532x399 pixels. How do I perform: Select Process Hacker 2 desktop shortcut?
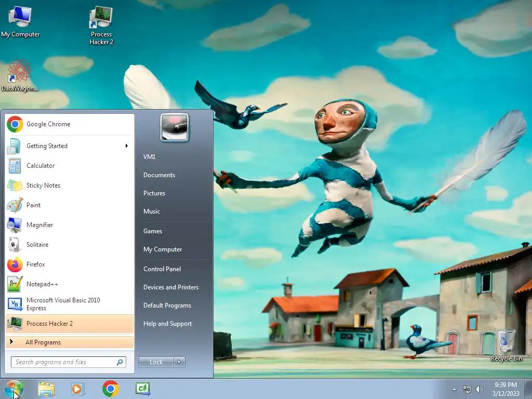tap(101, 25)
